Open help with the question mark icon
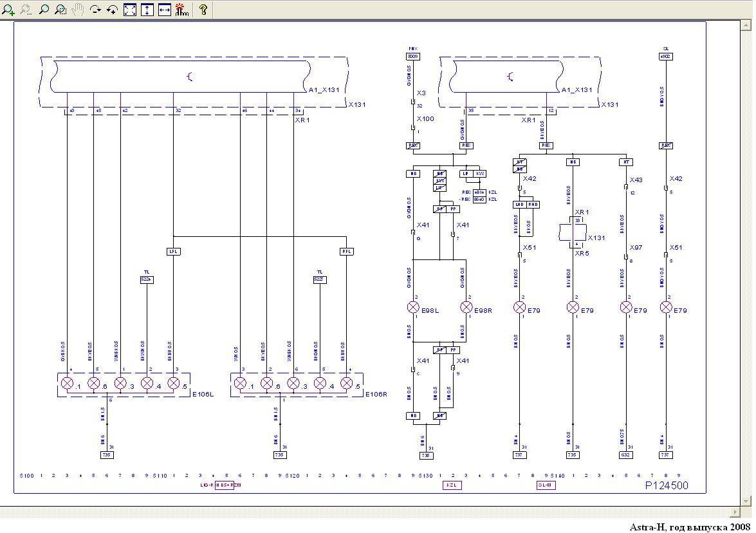The image size is (756, 533). [203, 10]
